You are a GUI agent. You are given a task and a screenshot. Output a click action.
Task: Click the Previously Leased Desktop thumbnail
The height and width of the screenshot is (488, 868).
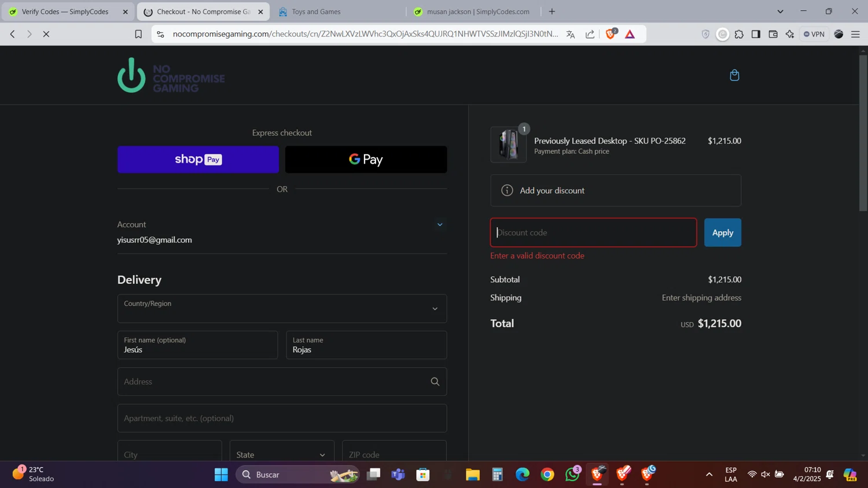[x=508, y=145]
